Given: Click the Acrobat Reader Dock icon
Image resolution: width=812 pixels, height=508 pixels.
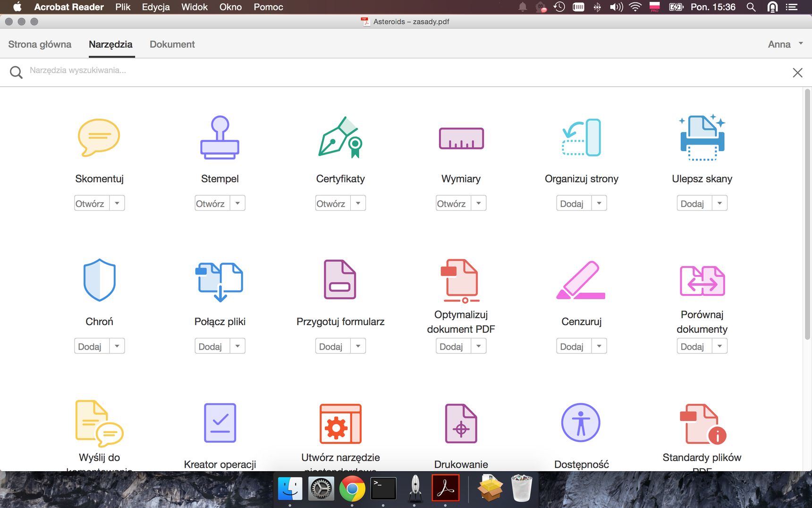Looking at the screenshot, I should click(446, 489).
